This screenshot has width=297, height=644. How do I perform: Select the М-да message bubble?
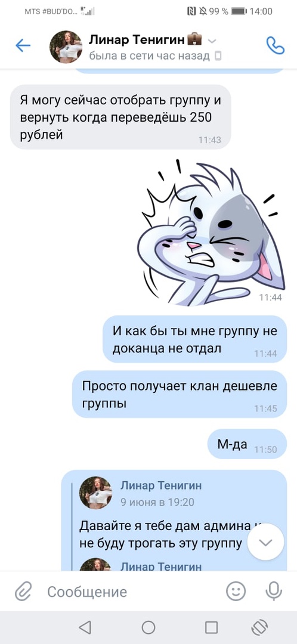(x=247, y=444)
